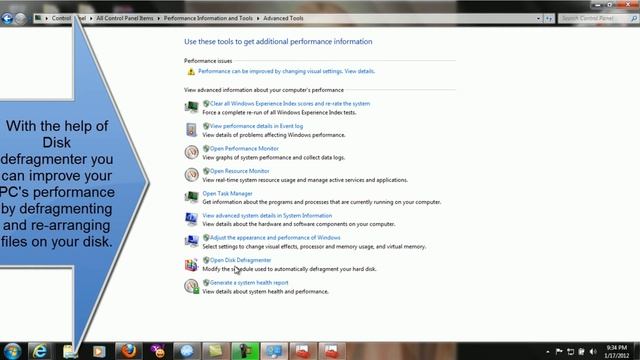The height and width of the screenshot is (360, 640).
Task: Show hidden system tray icons
Action: 548,351
